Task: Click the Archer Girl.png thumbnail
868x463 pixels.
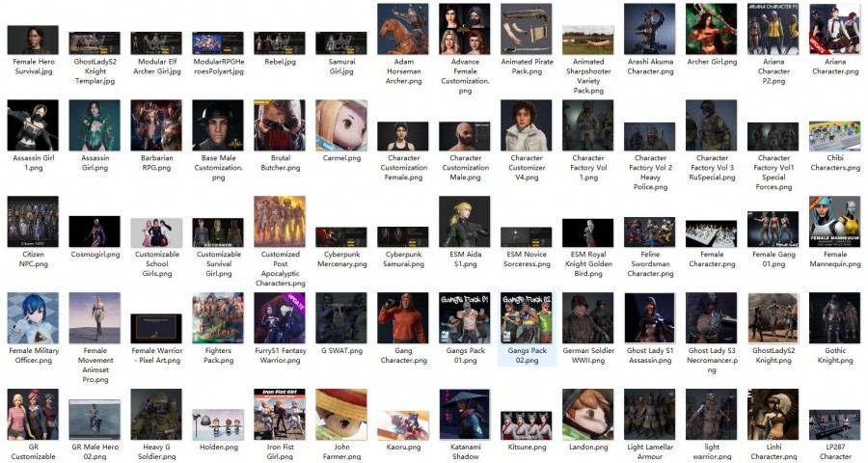Action: pos(712,29)
